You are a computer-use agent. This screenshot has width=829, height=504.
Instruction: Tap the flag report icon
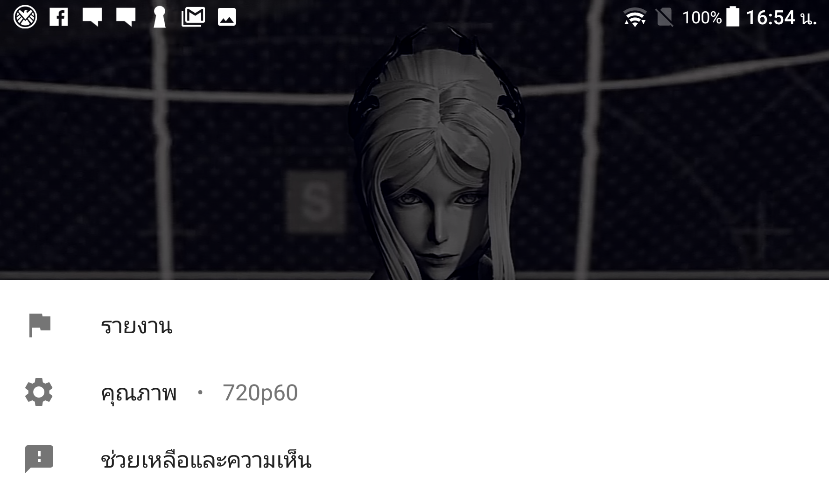[x=40, y=325]
